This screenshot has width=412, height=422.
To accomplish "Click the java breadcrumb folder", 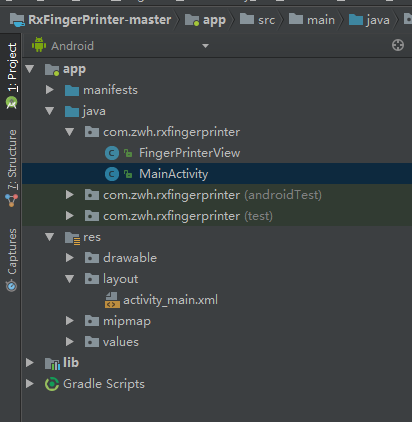I will 369,20.
